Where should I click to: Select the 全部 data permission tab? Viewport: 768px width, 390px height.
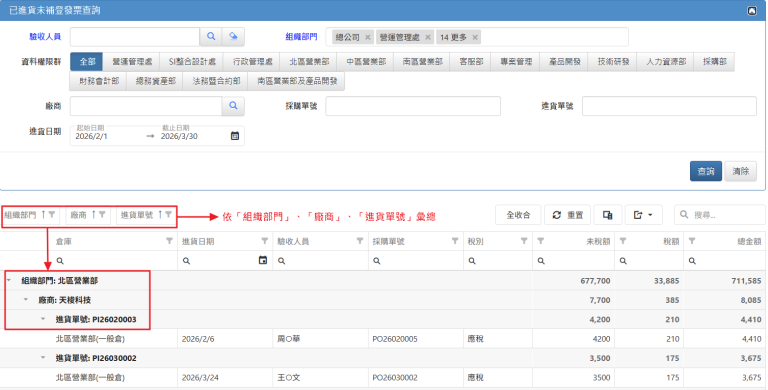87,62
